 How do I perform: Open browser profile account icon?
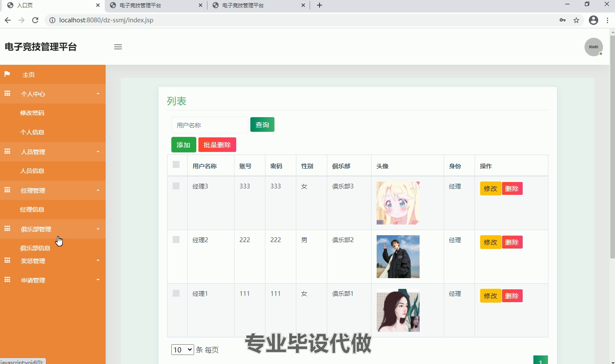click(x=594, y=20)
